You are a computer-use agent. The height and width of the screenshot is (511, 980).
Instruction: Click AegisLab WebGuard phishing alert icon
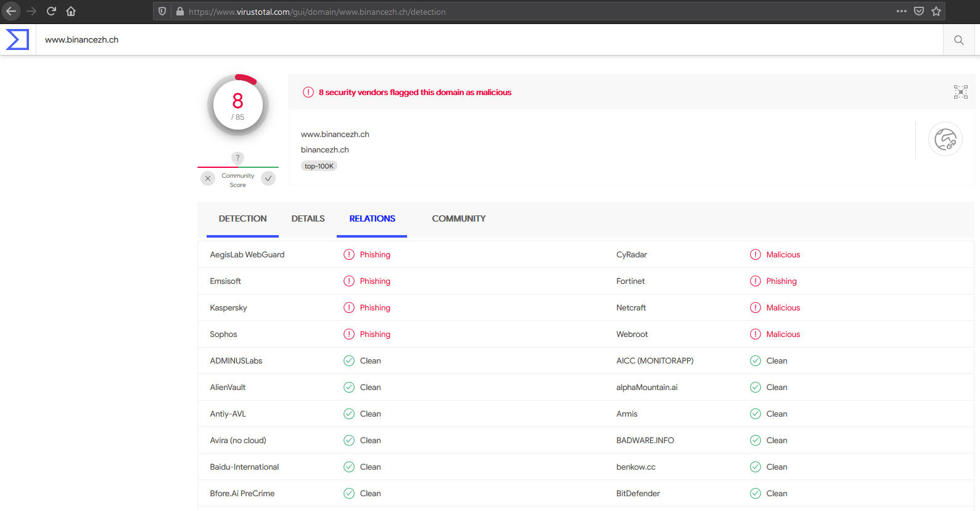point(349,254)
